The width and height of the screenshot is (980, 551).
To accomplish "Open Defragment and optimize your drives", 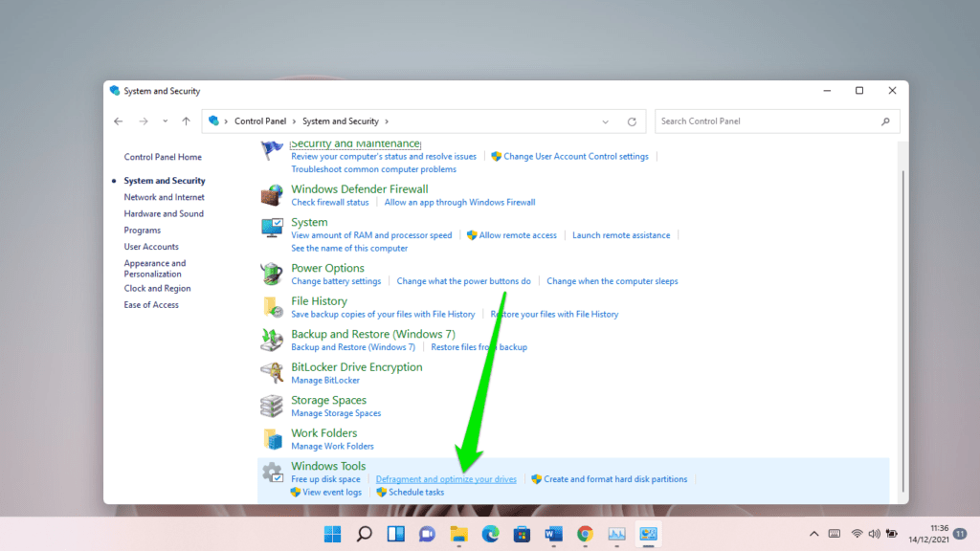I will pyautogui.click(x=446, y=478).
